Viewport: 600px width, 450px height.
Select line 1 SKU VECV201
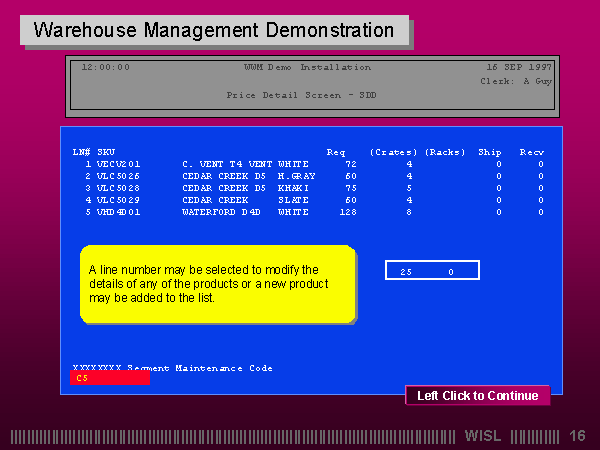coord(118,163)
